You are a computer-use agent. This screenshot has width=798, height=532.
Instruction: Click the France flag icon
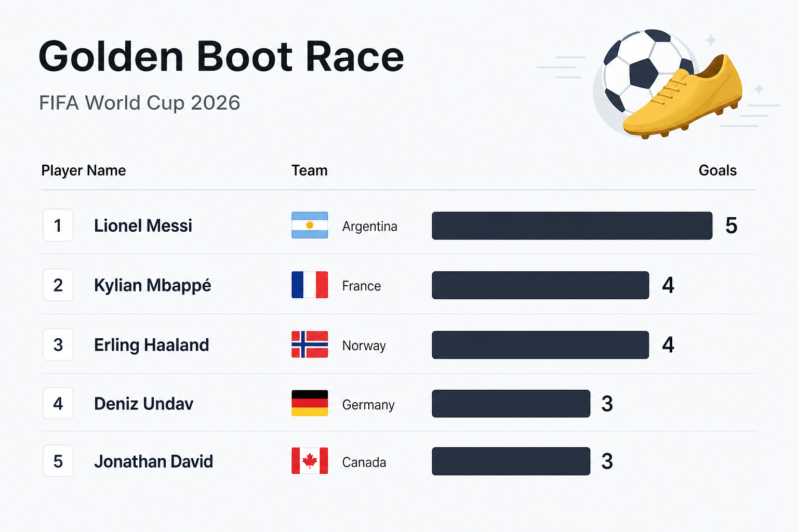pos(310,285)
